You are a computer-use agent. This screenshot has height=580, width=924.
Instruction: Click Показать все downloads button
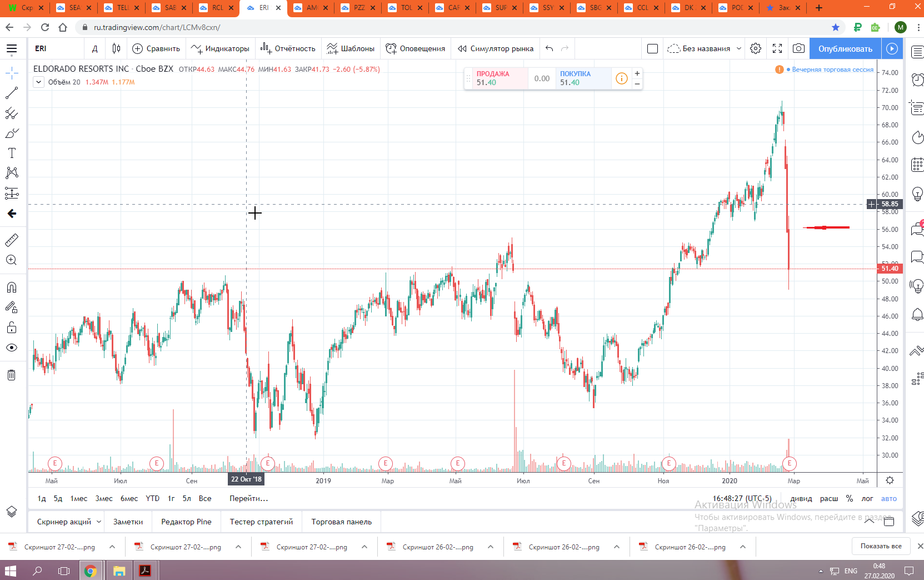pos(881,546)
